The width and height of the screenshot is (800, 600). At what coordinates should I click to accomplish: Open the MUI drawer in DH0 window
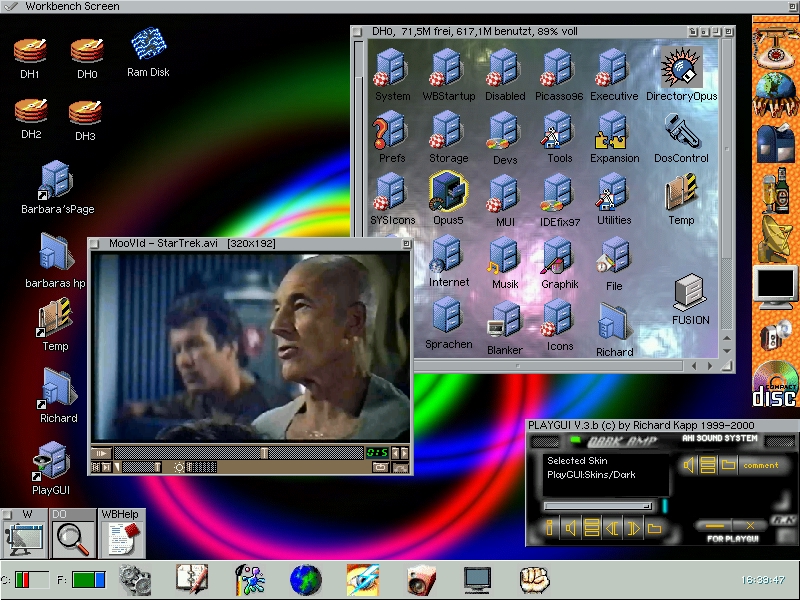click(x=503, y=195)
